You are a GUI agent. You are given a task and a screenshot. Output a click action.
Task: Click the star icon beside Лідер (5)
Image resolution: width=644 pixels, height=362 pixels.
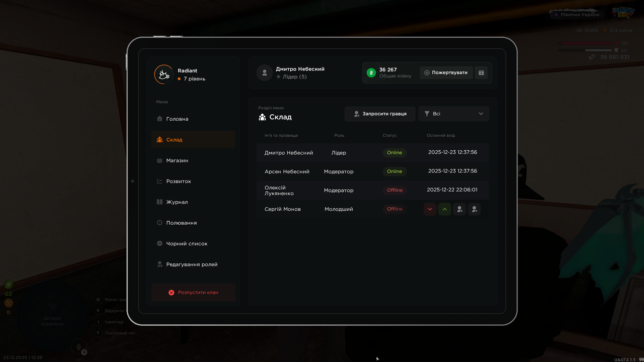click(278, 77)
